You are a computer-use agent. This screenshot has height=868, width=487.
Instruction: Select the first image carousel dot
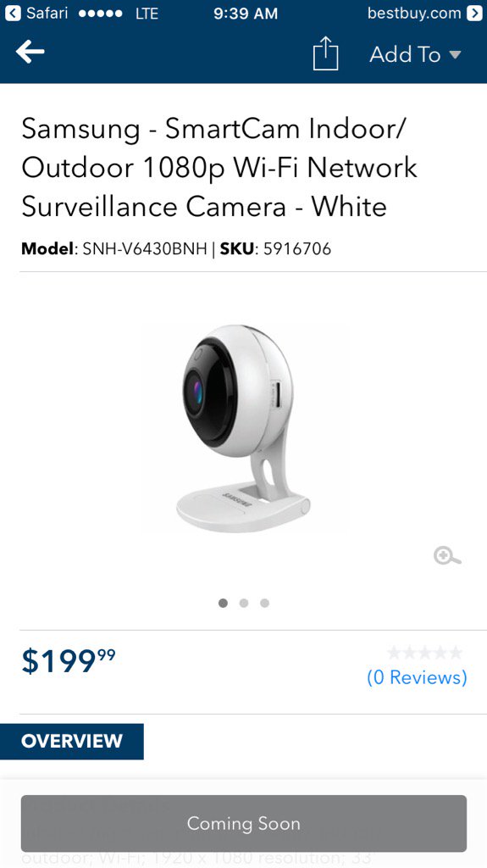tap(223, 603)
